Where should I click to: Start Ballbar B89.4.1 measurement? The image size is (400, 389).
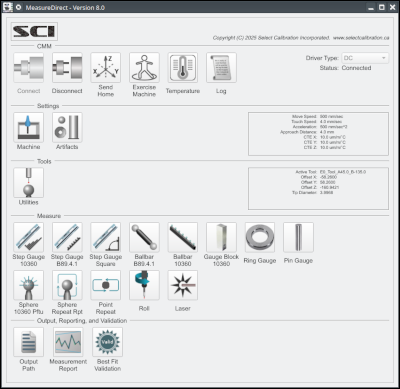pyautogui.click(x=144, y=237)
